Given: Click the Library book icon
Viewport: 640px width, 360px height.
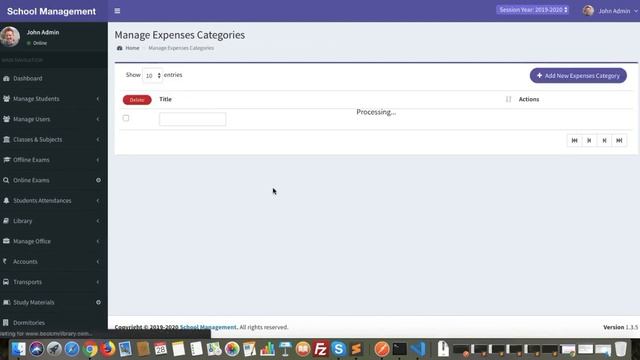Looking at the screenshot, I should [6, 221].
